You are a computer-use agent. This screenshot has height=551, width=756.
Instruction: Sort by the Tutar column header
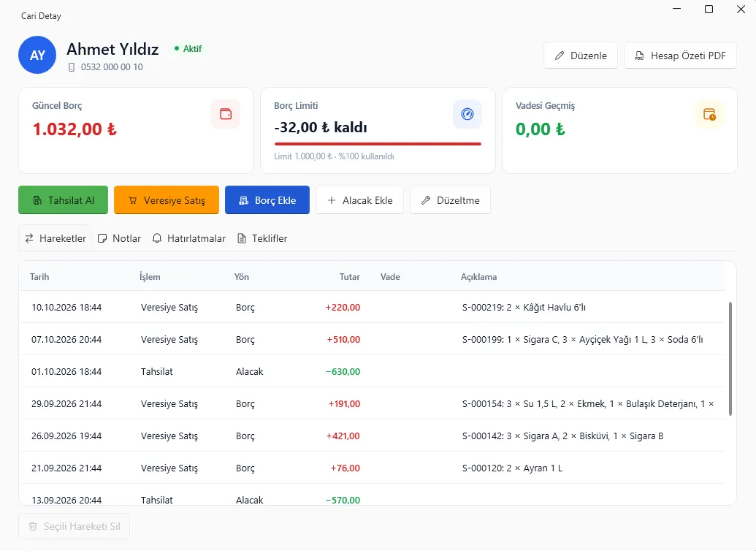coord(350,277)
